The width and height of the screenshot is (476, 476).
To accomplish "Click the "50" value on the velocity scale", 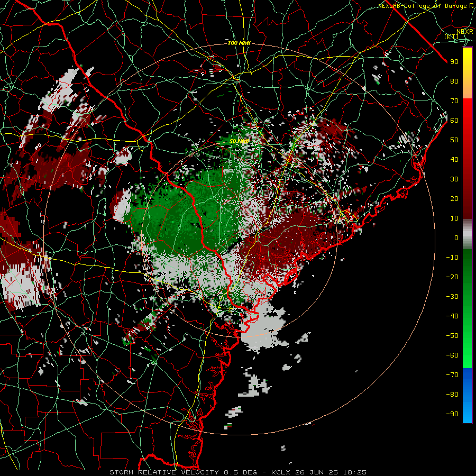I will (454, 140).
